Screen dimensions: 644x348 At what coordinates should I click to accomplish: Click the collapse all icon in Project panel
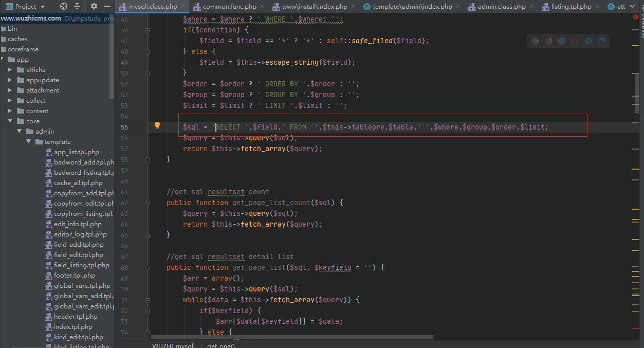click(77, 7)
